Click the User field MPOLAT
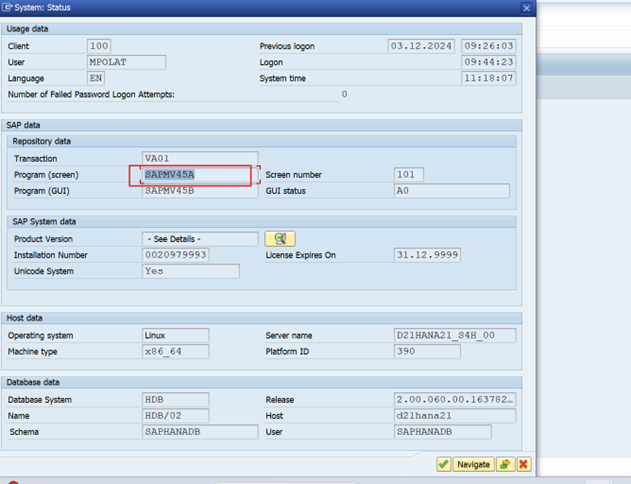The image size is (631, 484). point(126,62)
